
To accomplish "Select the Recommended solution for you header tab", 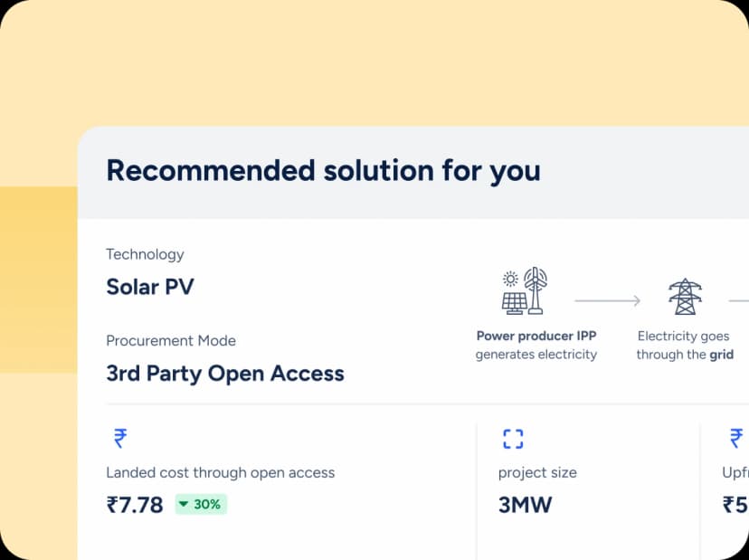I will click(x=323, y=170).
